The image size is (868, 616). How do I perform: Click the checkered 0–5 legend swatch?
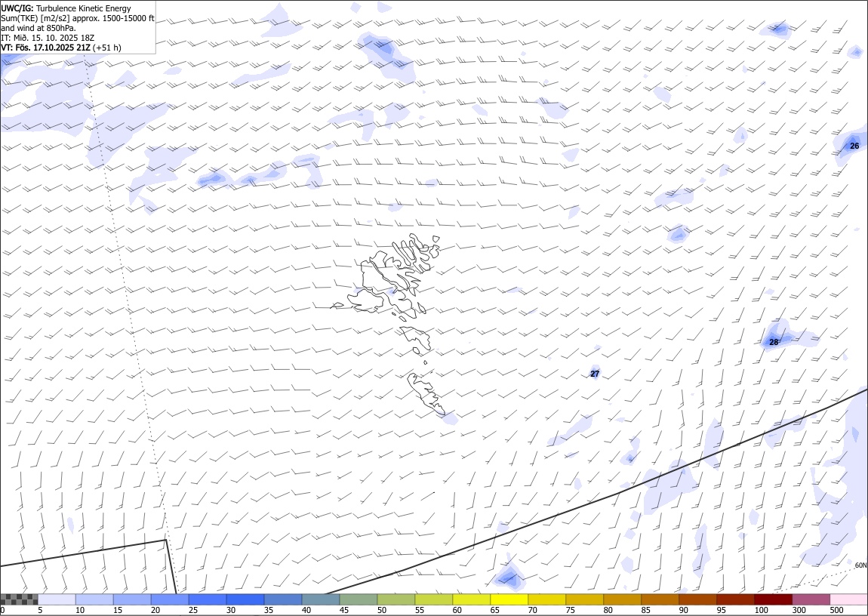(19, 599)
